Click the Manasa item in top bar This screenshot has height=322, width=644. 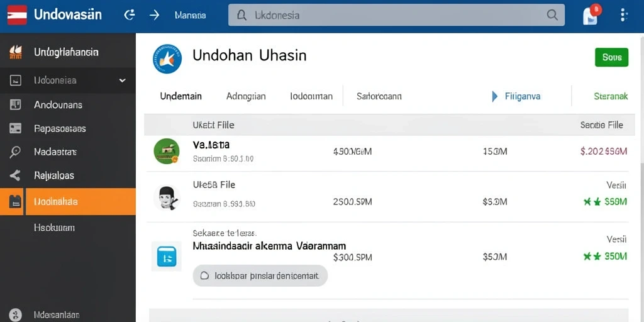(x=190, y=15)
